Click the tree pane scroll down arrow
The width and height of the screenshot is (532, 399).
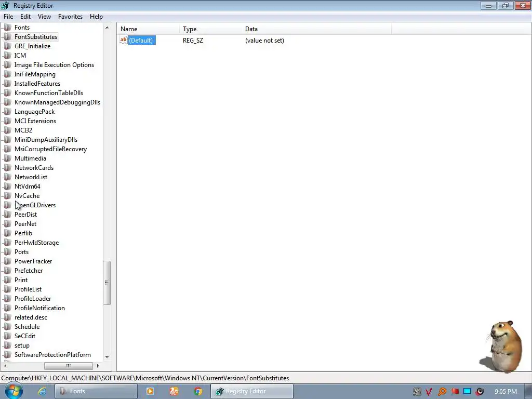tap(107, 357)
